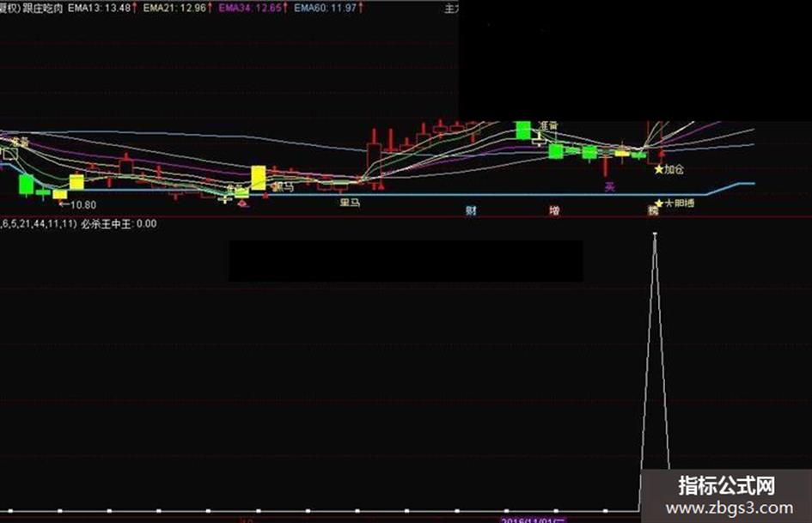
Task: Select the 黑马 label below the chart
Action: pos(350,203)
